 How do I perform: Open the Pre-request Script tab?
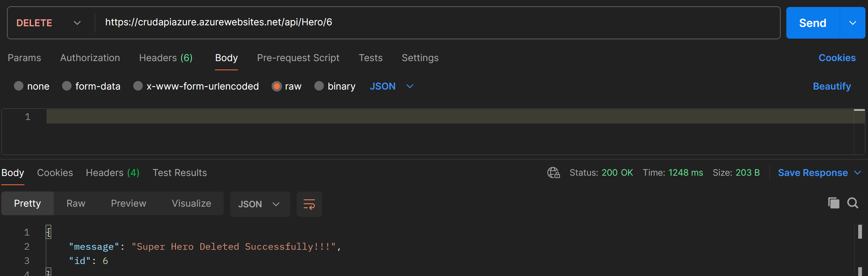point(298,58)
